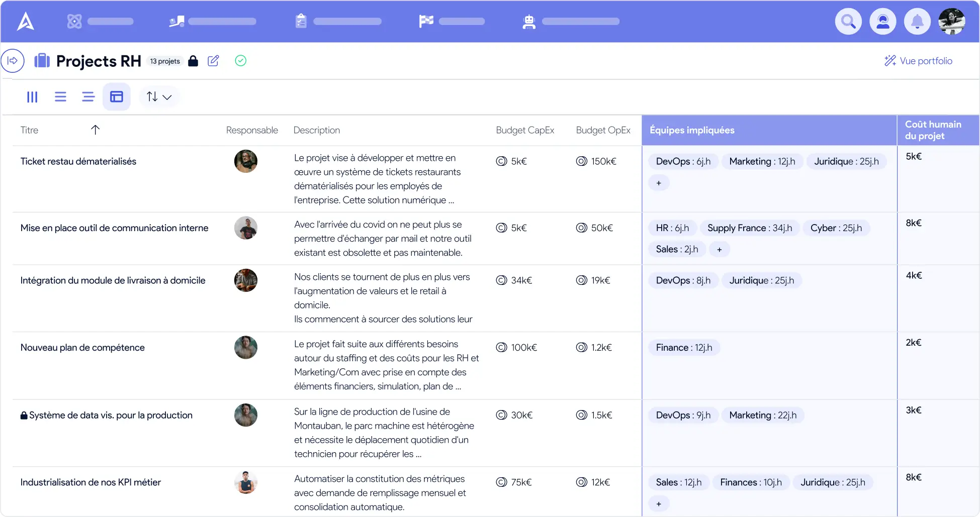This screenshot has width=980, height=517.
Task: Click the 150k€ OpEx budget value
Action: tap(604, 161)
